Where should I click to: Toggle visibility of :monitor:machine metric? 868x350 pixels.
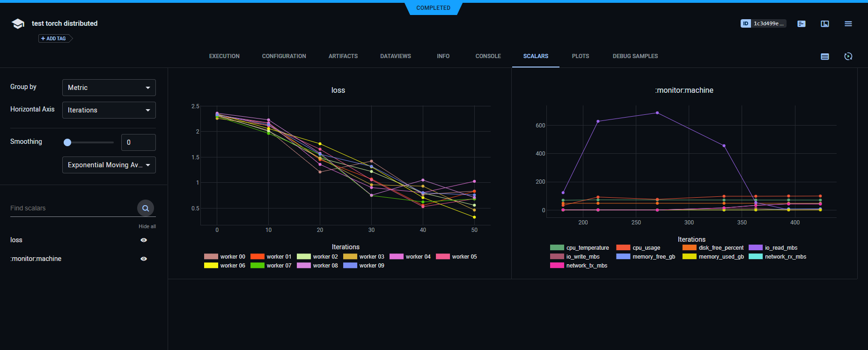[x=144, y=259]
